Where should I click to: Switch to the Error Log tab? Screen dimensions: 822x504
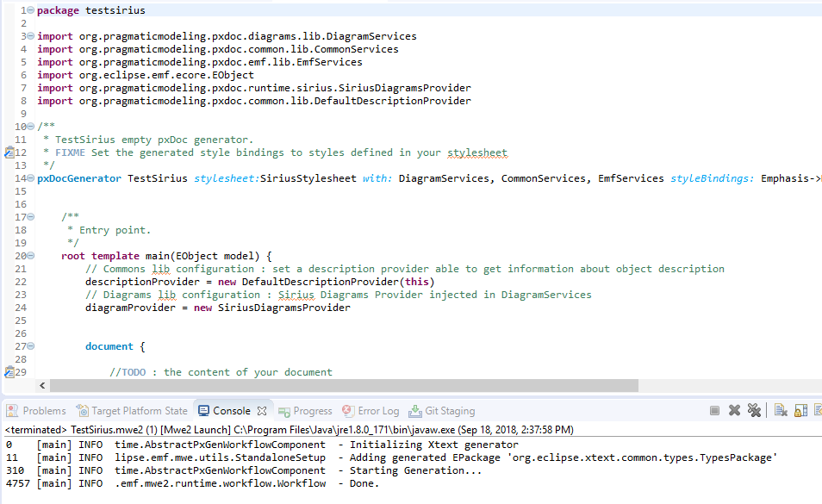pyautogui.click(x=371, y=411)
